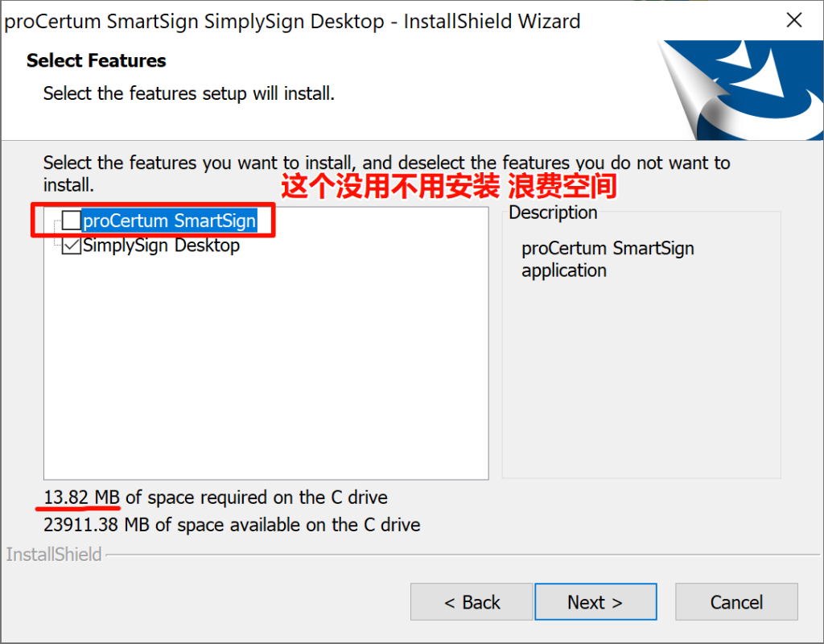The image size is (824, 644).
Task: Go back with the Back button
Action: click(x=472, y=602)
